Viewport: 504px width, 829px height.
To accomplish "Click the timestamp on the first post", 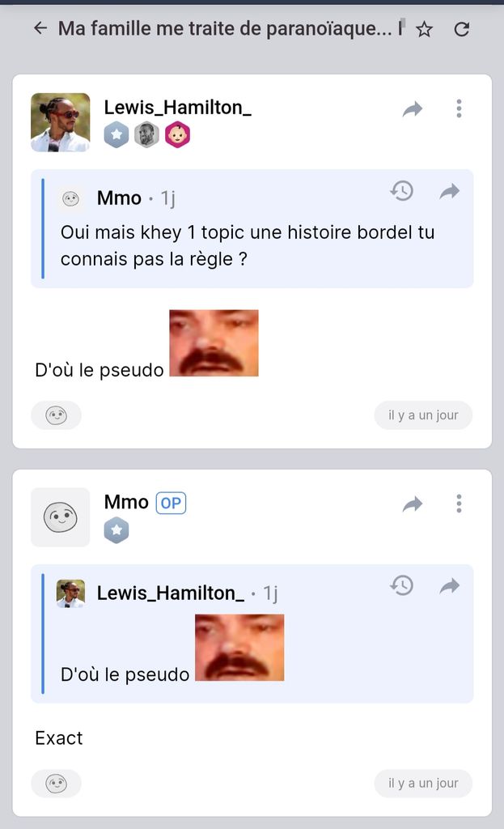I will point(423,415).
